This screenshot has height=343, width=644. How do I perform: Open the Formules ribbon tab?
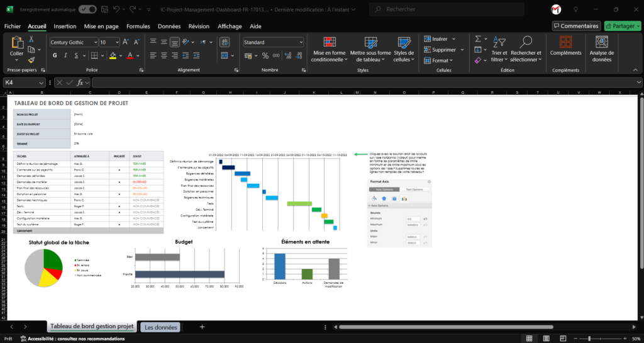coord(138,26)
